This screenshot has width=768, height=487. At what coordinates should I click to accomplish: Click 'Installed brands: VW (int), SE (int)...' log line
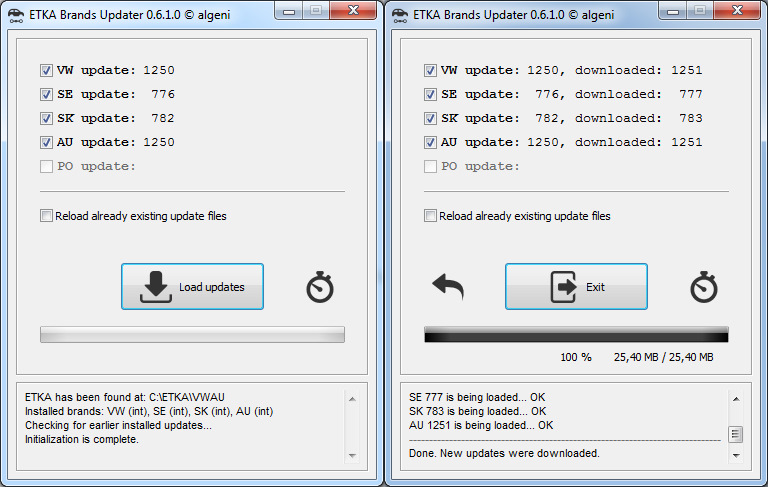(x=149, y=412)
